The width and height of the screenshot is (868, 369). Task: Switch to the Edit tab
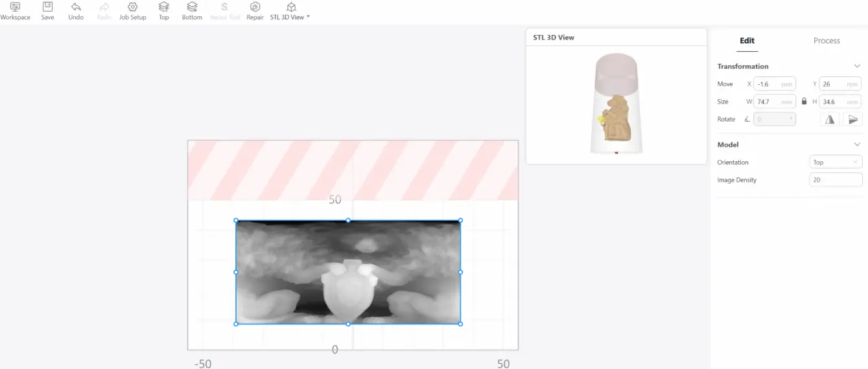tap(747, 40)
